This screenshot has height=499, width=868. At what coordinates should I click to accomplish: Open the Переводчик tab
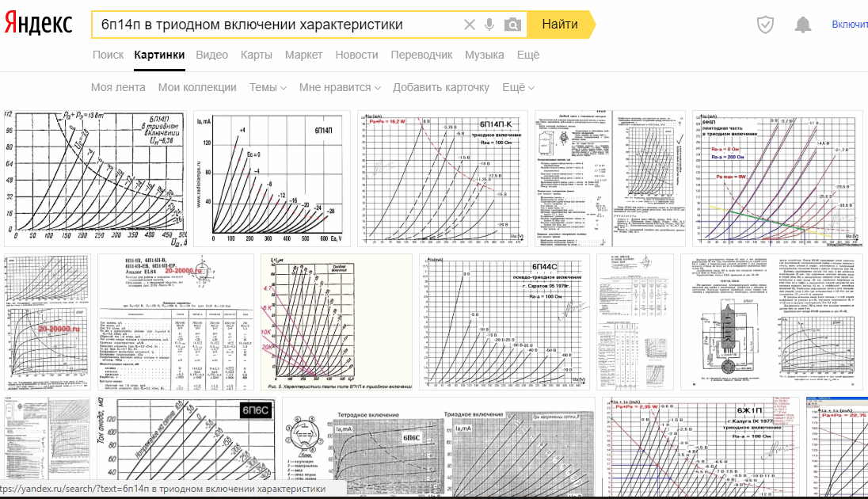422,55
